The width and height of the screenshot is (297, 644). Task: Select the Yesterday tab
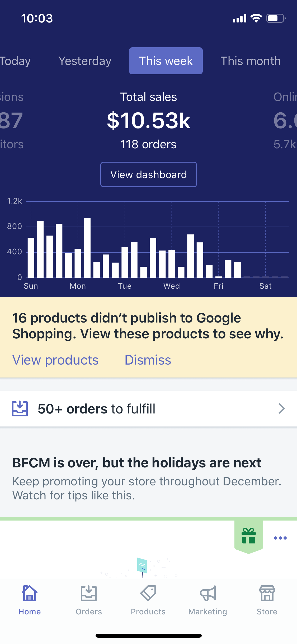[85, 61]
